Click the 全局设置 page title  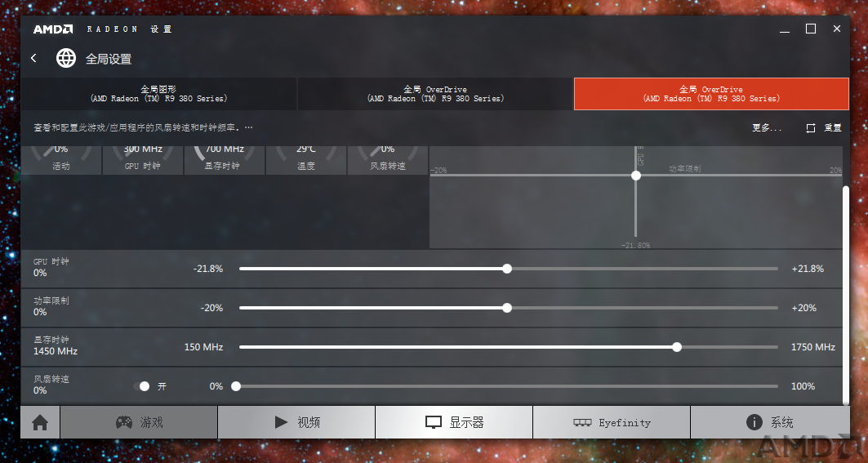pos(109,59)
